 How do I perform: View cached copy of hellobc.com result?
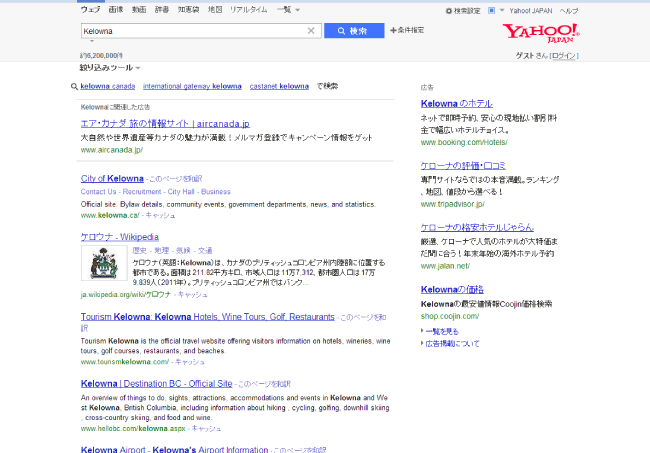pos(206,429)
